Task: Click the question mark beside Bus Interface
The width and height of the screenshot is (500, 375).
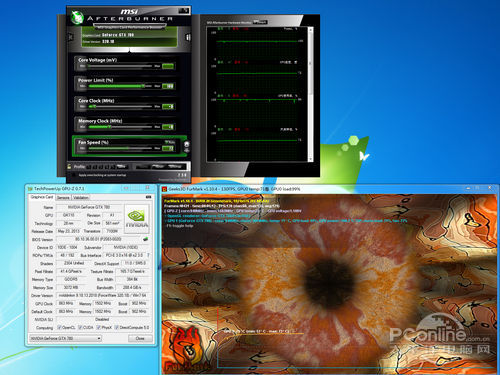Action: [x=148, y=255]
